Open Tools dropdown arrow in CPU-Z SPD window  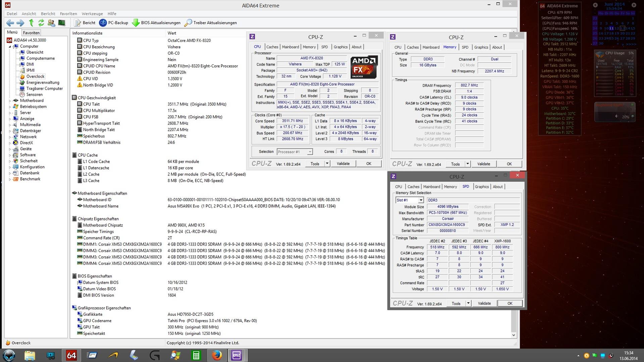(468, 303)
